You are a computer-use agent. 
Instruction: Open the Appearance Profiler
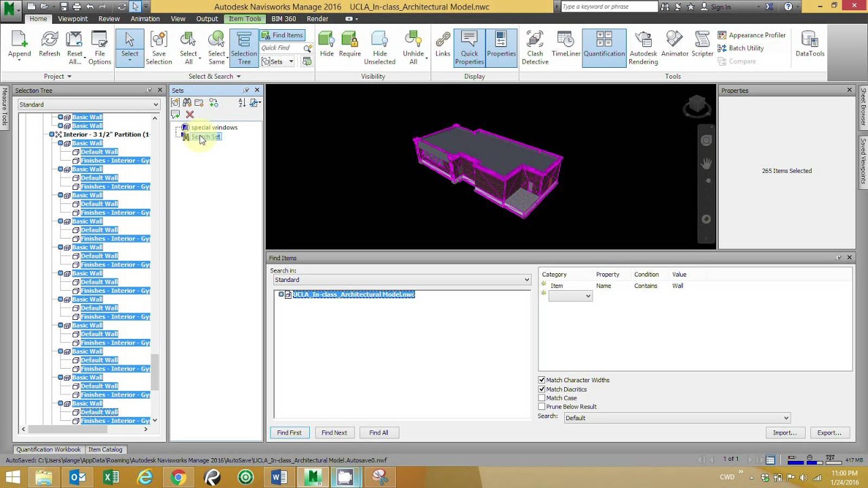pyautogui.click(x=751, y=35)
